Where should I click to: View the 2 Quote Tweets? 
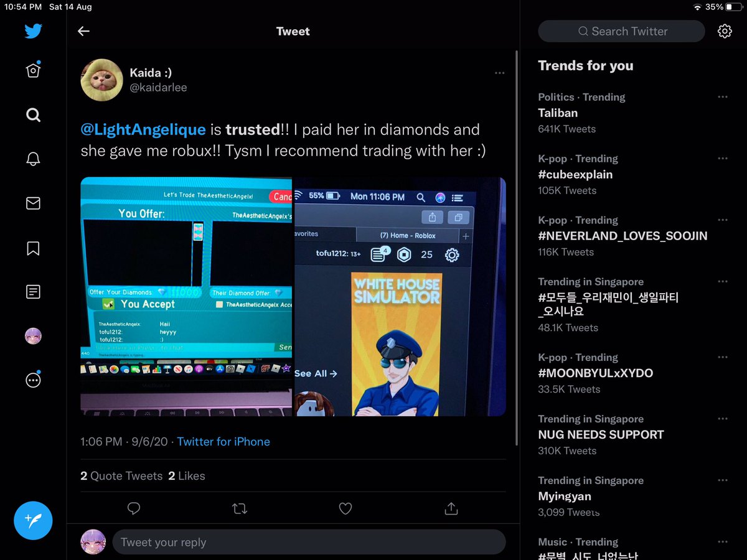[x=121, y=476]
